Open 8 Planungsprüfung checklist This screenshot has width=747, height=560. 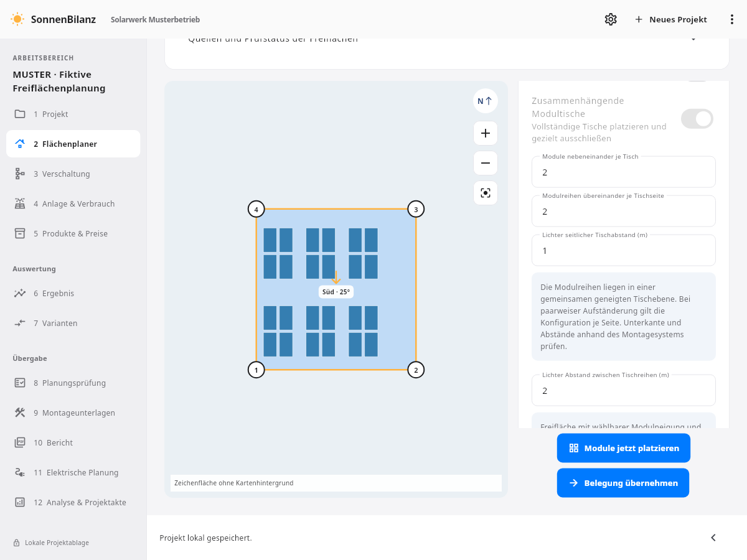click(x=73, y=383)
